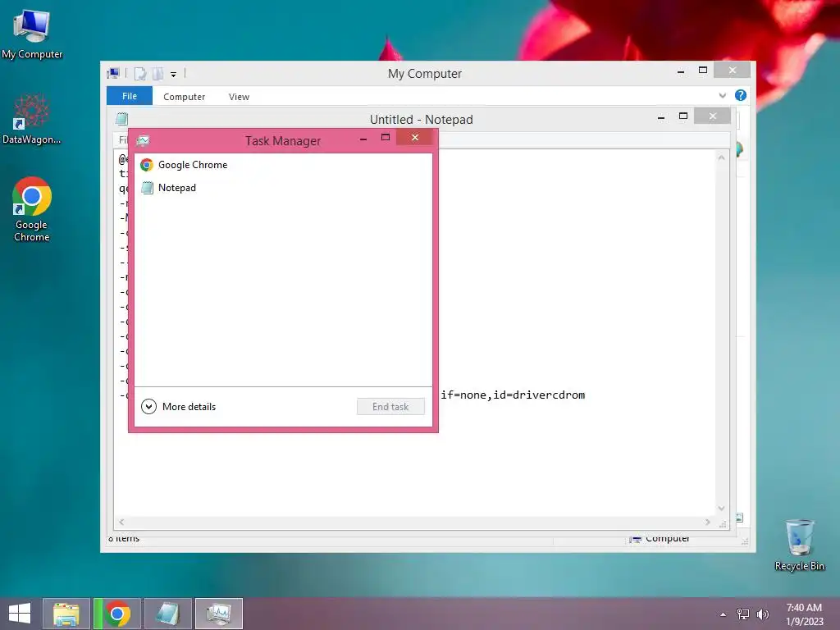Open the File tab in My Computer
The width and height of the screenshot is (840, 630).
[x=130, y=96]
